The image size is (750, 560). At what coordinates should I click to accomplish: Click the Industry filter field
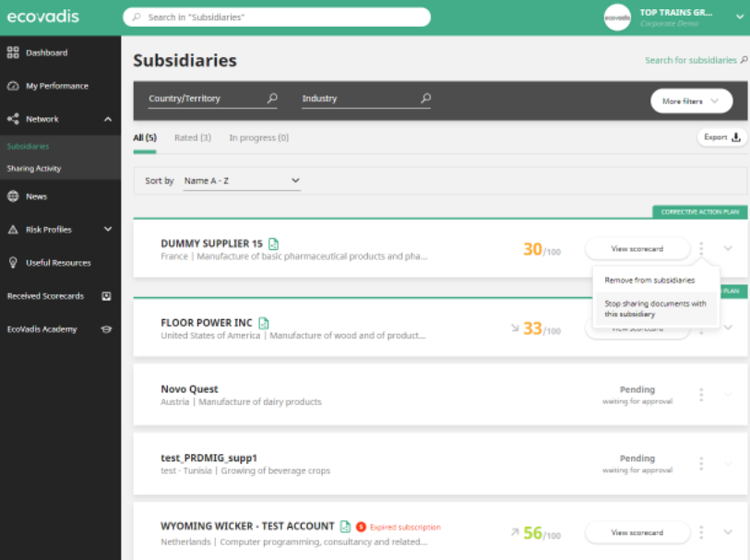point(366,99)
